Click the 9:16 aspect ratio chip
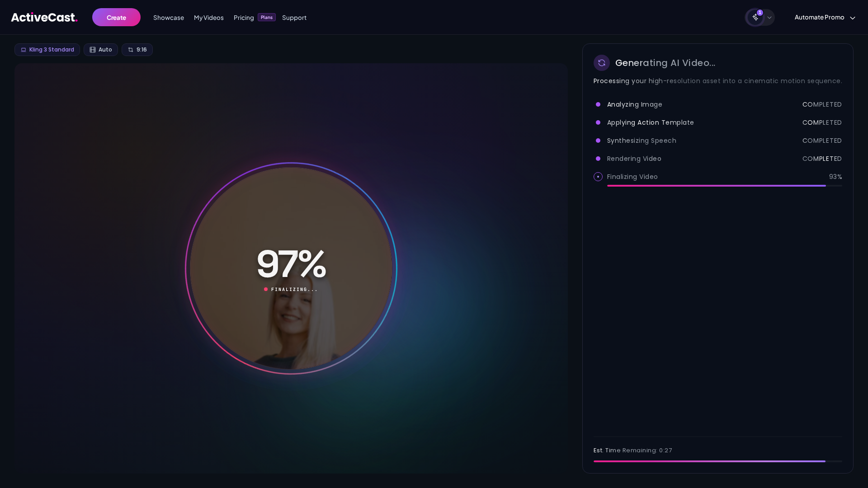 tap(137, 50)
